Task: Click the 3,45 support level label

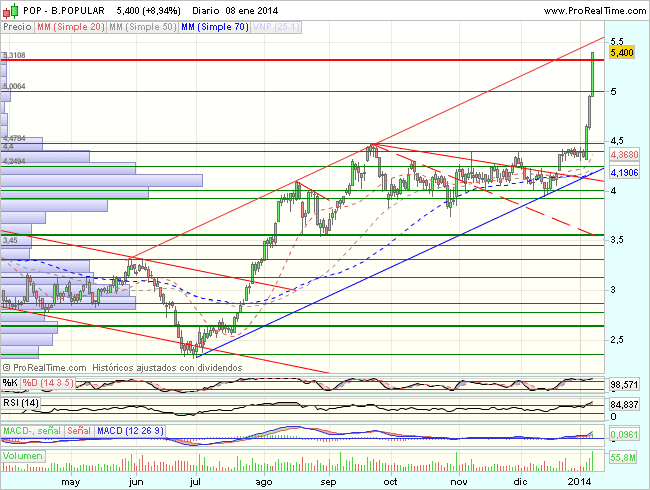Action: (10, 240)
